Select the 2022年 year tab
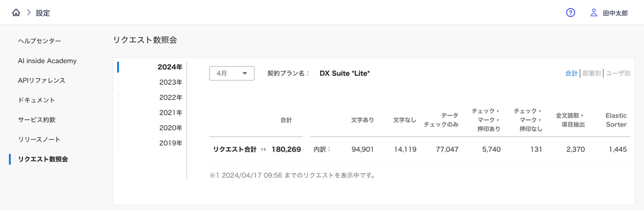The image size is (644, 210). tap(171, 97)
